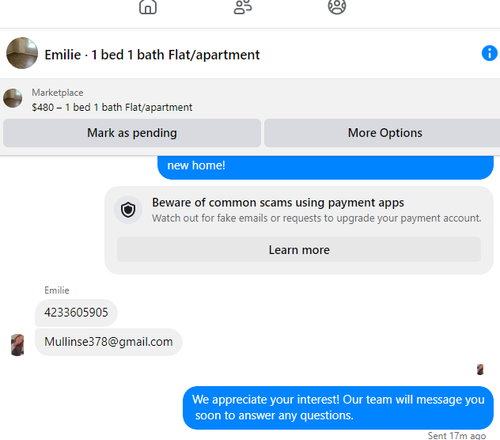Click the 'Marketplace' label above the listing

[x=57, y=93]
